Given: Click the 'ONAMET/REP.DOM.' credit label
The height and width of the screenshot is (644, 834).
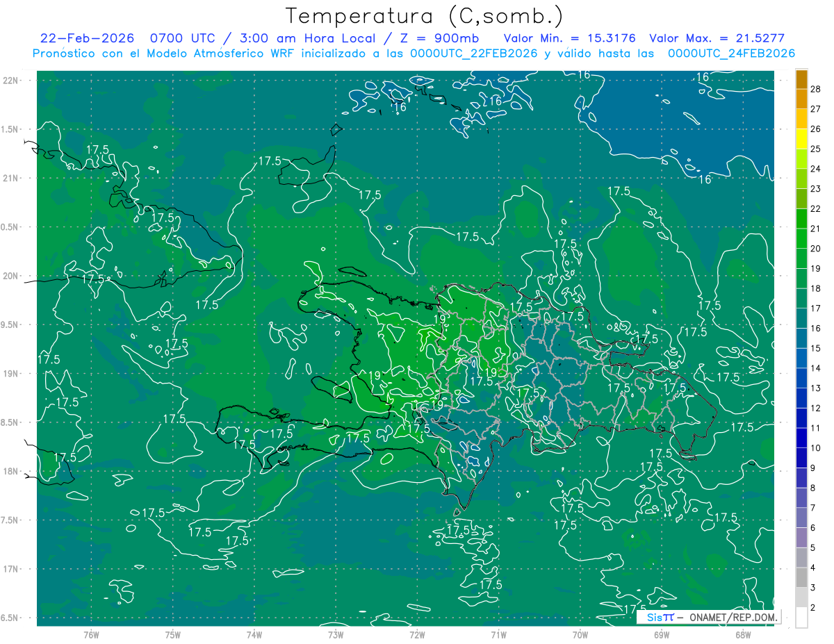Looking at the screenshot, I should [x=734, y=617].
